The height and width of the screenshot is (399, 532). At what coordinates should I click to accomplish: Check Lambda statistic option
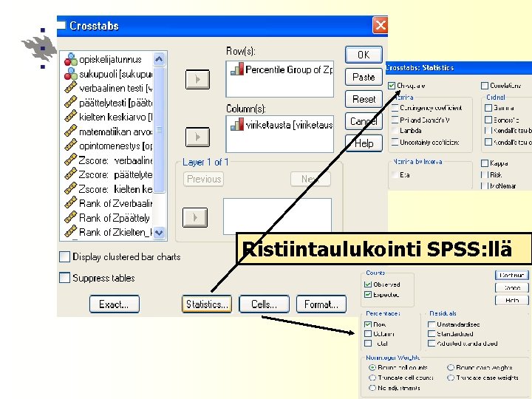point(395,131)
